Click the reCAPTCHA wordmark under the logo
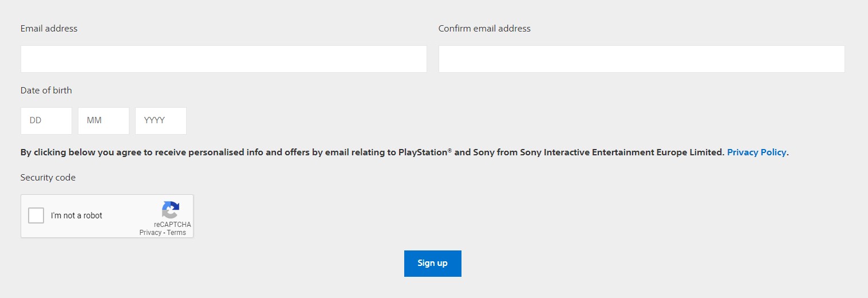Image resolution: width=868 pixels, height=298 pixels. 172,225
